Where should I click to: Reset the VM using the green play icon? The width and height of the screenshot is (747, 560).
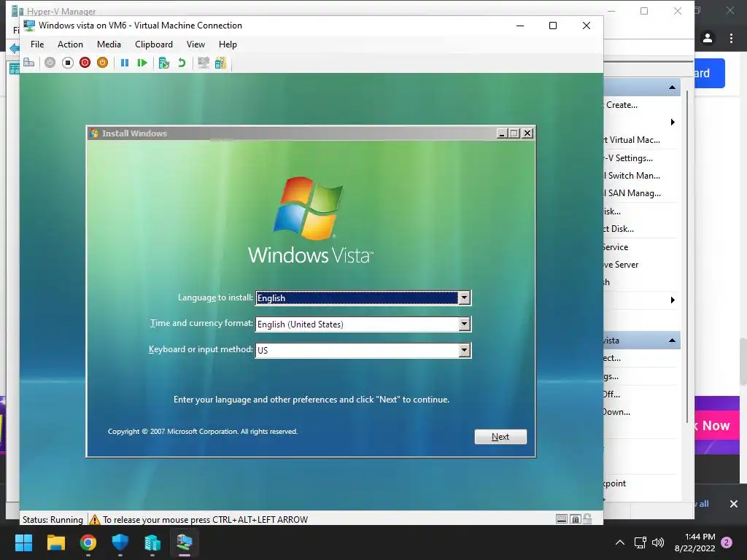142,63
